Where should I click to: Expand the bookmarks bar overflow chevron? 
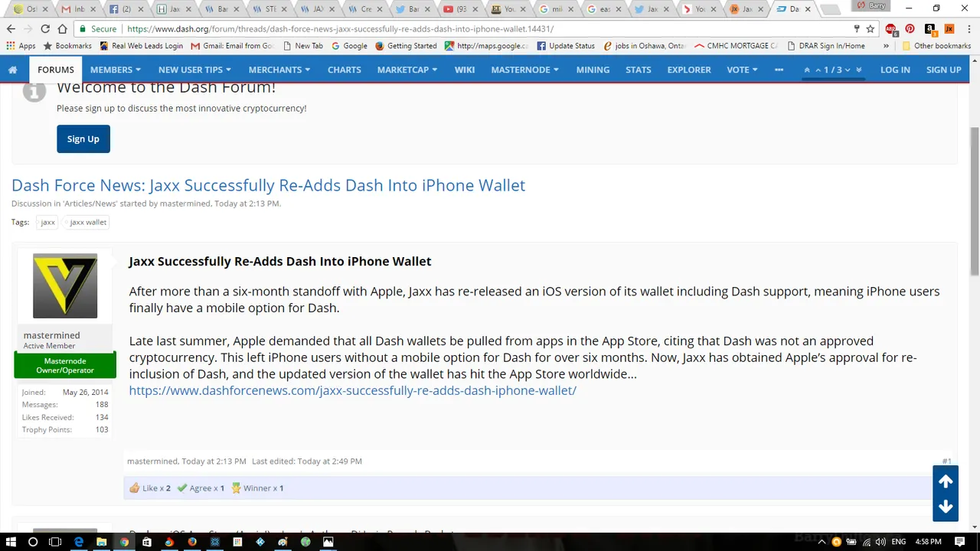886,46
